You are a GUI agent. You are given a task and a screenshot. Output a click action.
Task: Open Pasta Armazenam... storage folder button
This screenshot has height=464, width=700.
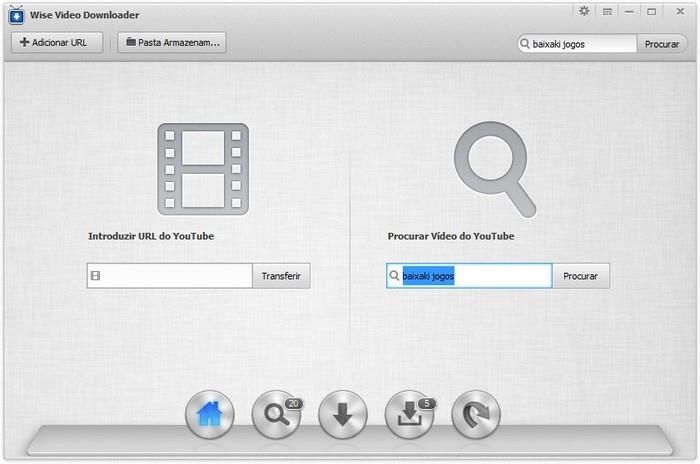(172, 43)
